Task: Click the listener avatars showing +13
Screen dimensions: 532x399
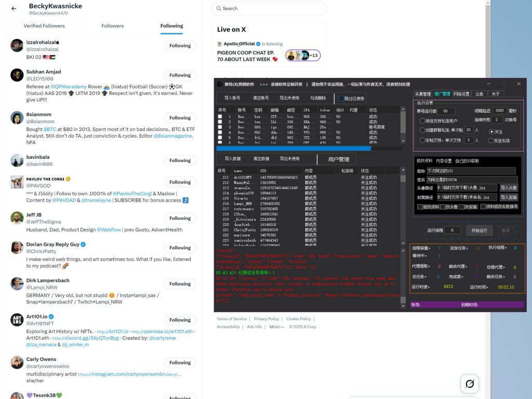Action: [x=302, y=55]
